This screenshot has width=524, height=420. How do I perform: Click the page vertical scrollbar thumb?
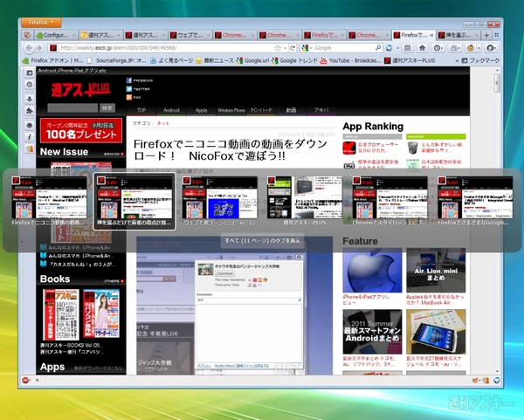tap(497, 83)
